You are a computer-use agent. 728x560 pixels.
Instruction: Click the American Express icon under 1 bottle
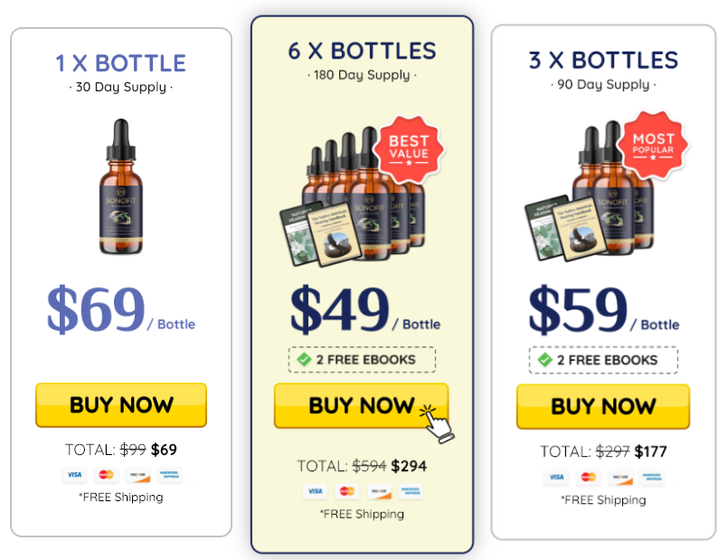[x=169, y=475]
